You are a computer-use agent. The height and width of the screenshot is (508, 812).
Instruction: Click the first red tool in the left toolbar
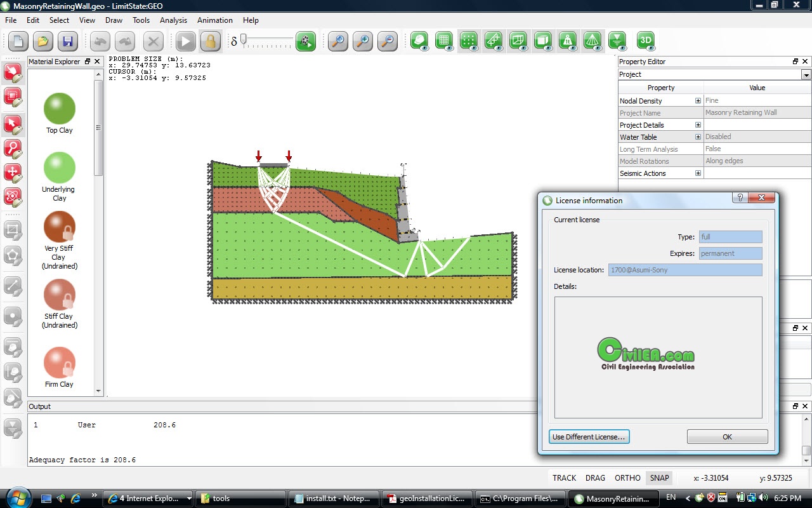[x=13, y=73]
